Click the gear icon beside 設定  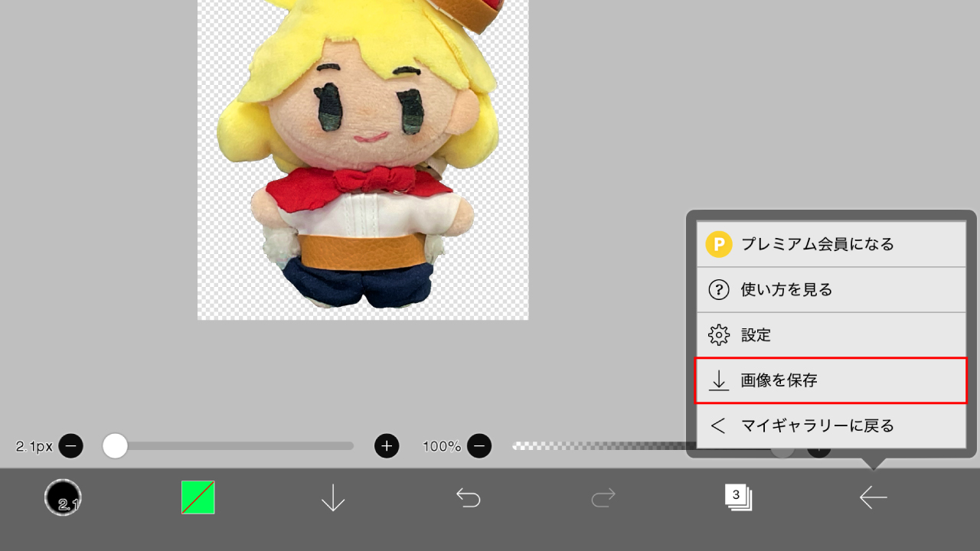click(718, 335)
